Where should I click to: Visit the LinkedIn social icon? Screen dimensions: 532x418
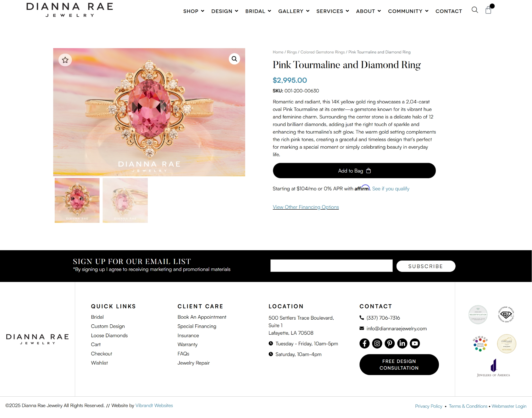402,343
